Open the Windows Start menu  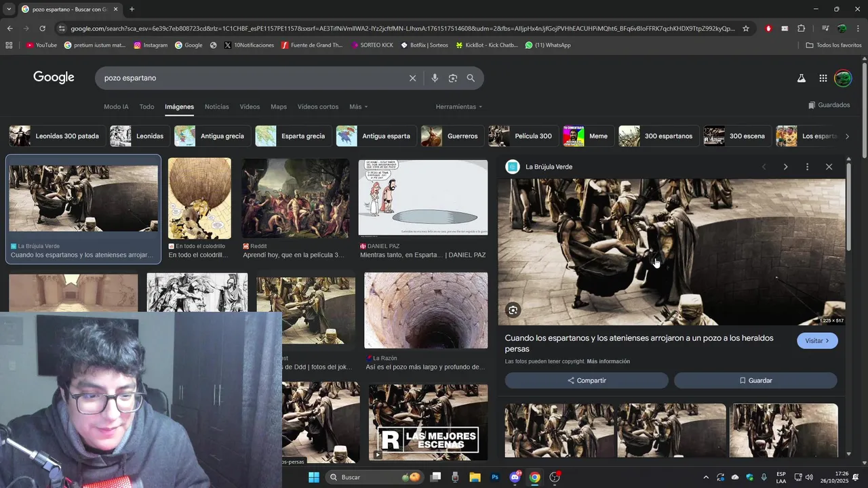314,477
